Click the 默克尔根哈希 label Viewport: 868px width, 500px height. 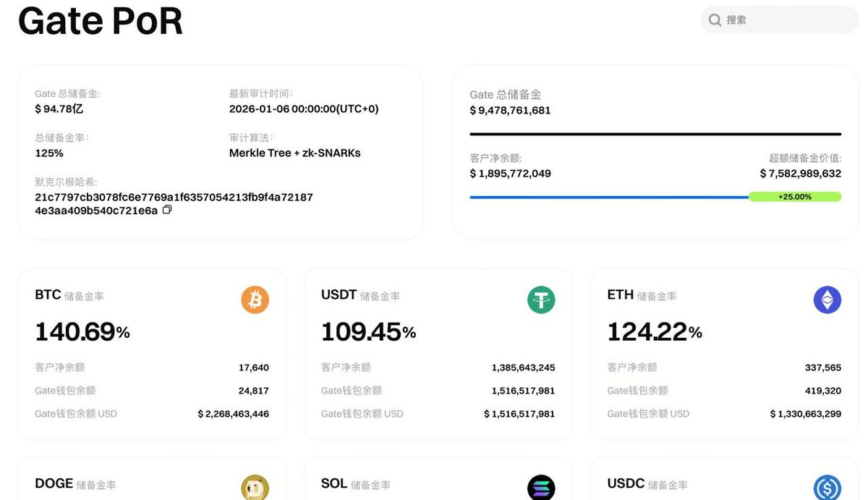66,182
